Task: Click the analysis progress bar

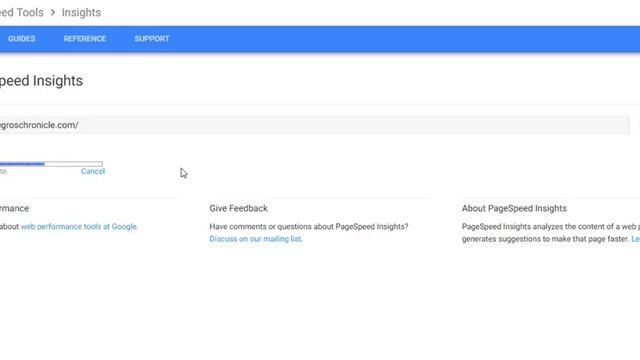Action: pyautogui.click(x=51, y=164)
